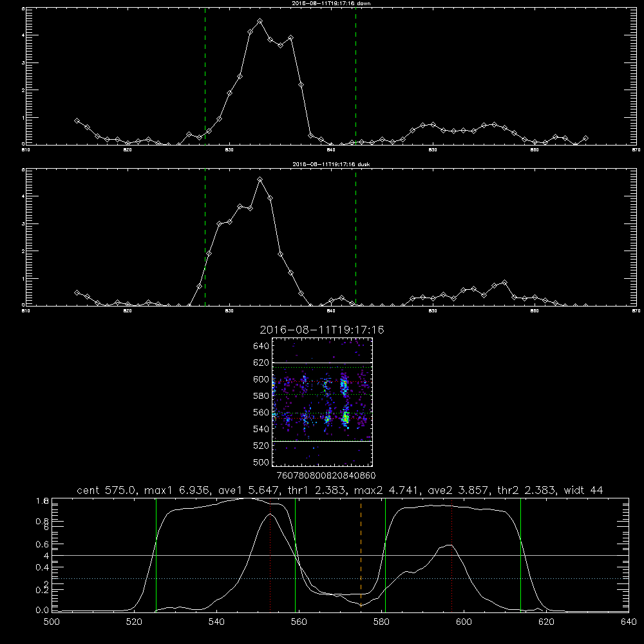Click the '620' y-axis label of heat map
Screen dimensions: 644x644
pos(261,363)
